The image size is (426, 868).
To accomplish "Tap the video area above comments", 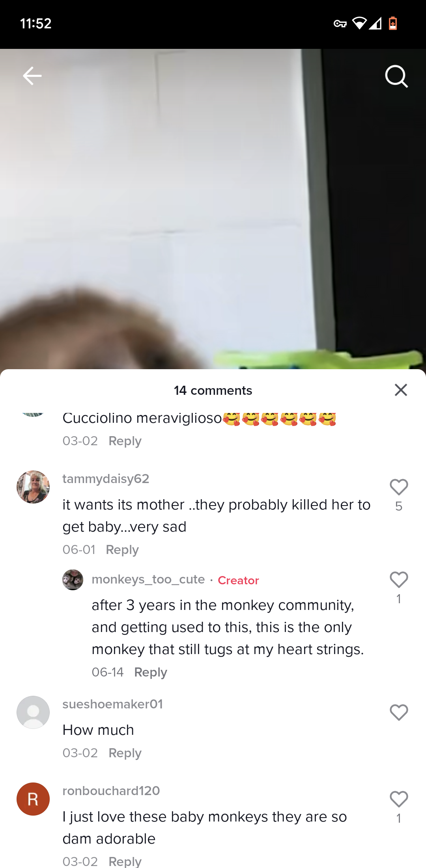I will 213,209.
